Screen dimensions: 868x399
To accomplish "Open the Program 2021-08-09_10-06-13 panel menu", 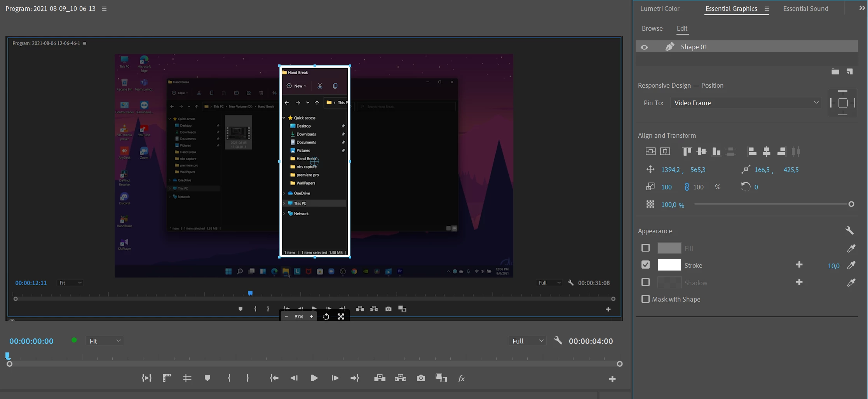I will (104, 9).
